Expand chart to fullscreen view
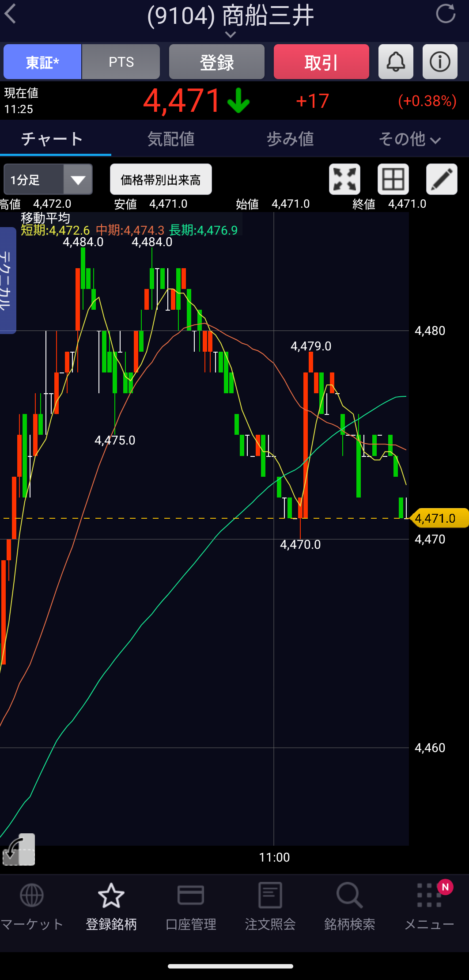 pyautogui.click(x=344, y=179)
